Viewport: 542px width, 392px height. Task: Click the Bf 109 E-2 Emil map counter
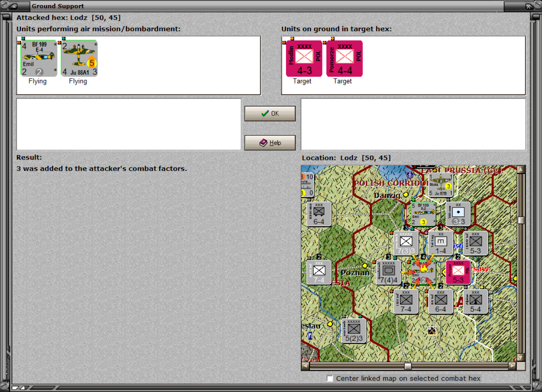[x=423, y=214]
